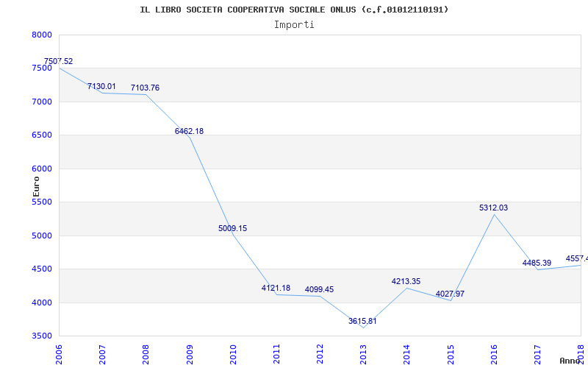Click the 2007 x-axis label
The height and width of the screenshot is (368, 588).
pyautogui.click(x=102, y=355)
